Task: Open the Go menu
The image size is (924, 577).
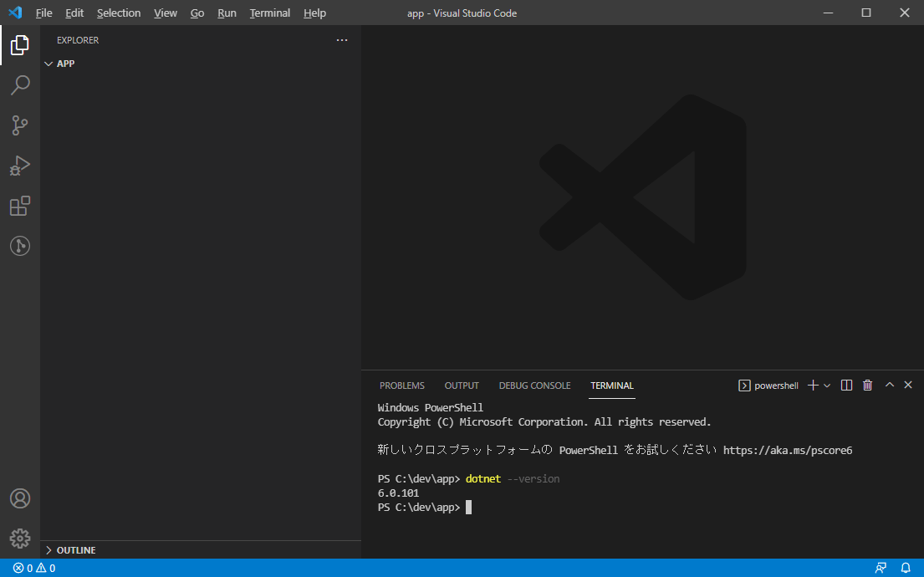Action: [x=197, y=13]
